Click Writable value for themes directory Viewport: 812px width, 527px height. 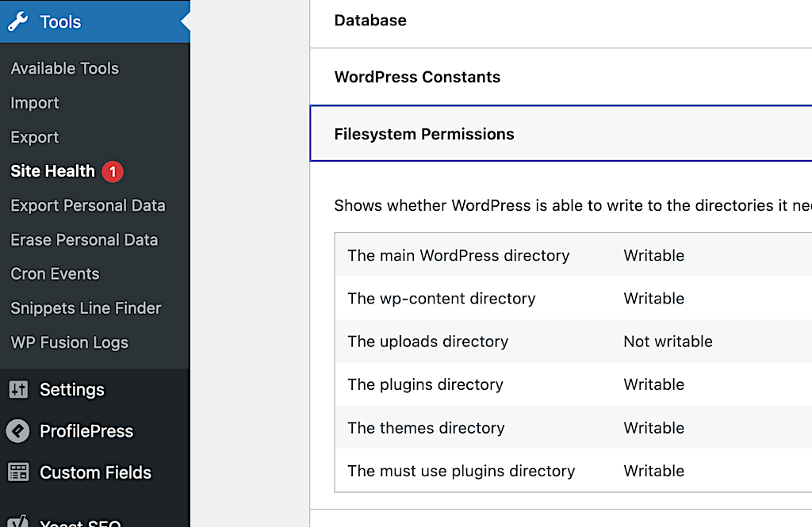point(653,428)
